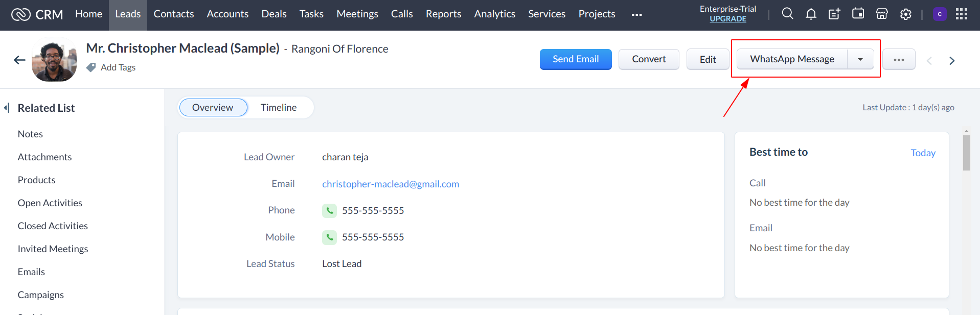This screenshot has width=980, height=315.
Task: Open the search icon in top bar
Action: coord(787,14)
